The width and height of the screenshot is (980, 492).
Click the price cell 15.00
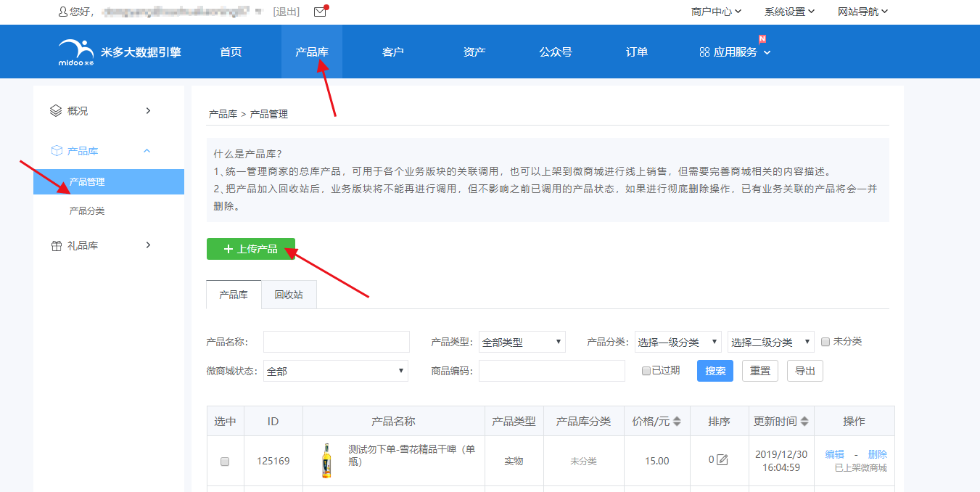click(657, 461)
